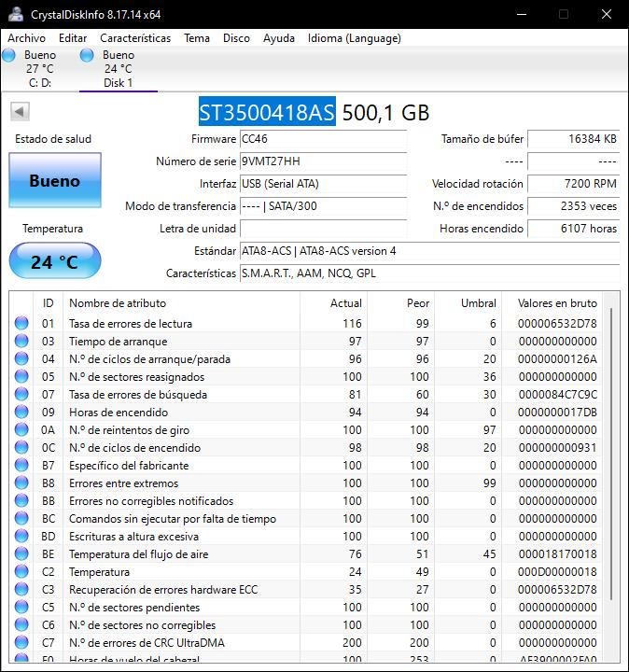This screenshot has width=629, height=672.
Task: Select the Disk 1 tab
Action: [119, 69]
